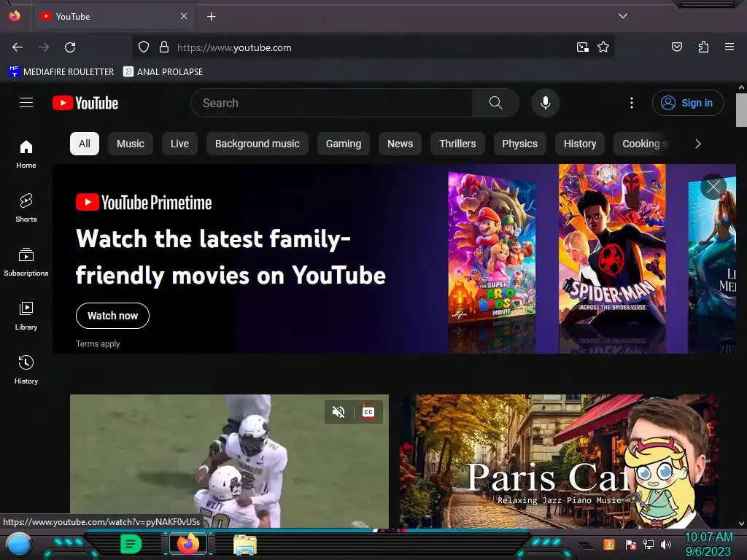Open the football game video thumbnail
The image size is (747, 560).
229,461
